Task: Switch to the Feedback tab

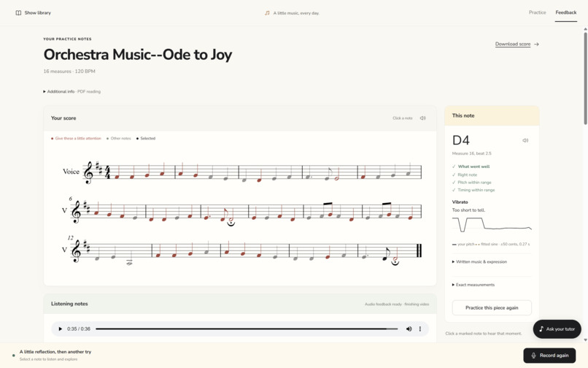Action: coord(566,12)
